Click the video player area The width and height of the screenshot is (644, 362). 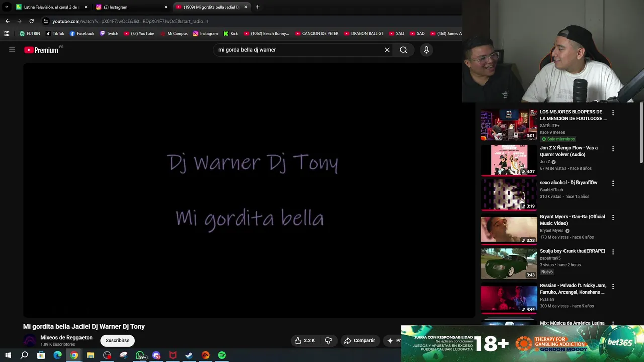(249, 190)
